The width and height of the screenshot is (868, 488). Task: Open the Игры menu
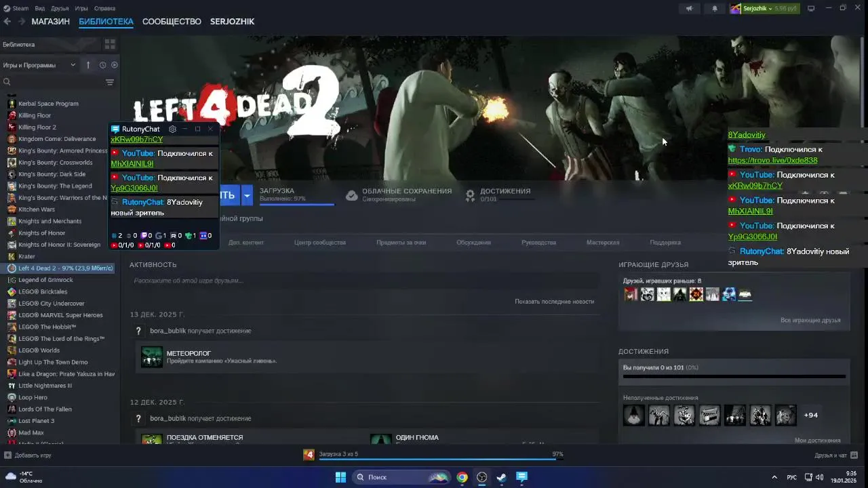click(x=81, y=8)
